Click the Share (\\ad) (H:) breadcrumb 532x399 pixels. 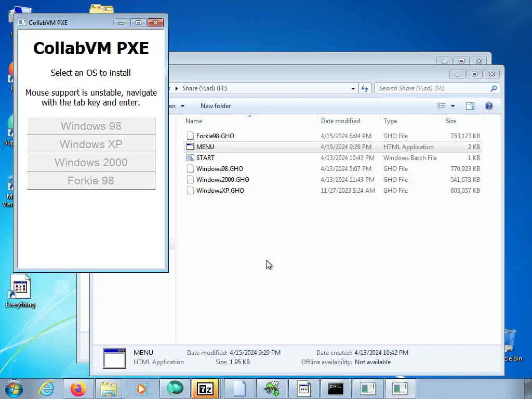point(204,88)
